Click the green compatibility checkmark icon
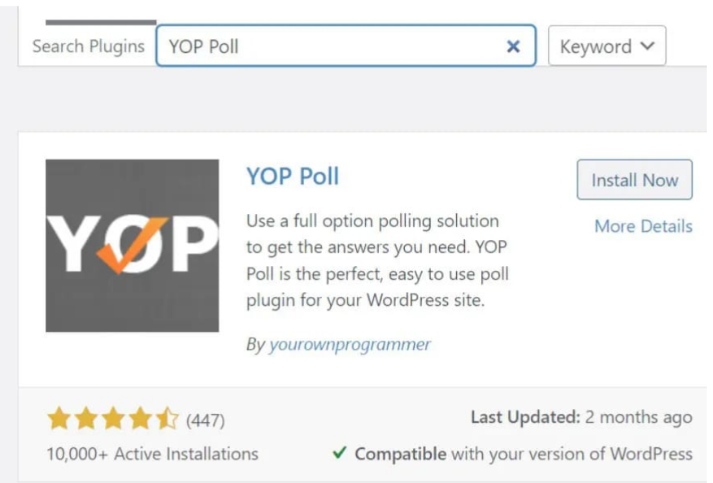The image size is (713, 483). pos(340,453)
